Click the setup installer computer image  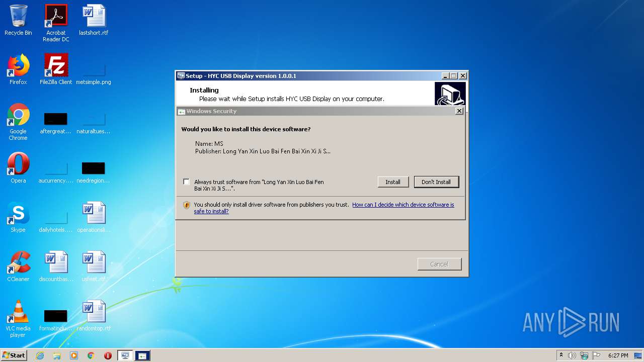[x=450, y=94]
